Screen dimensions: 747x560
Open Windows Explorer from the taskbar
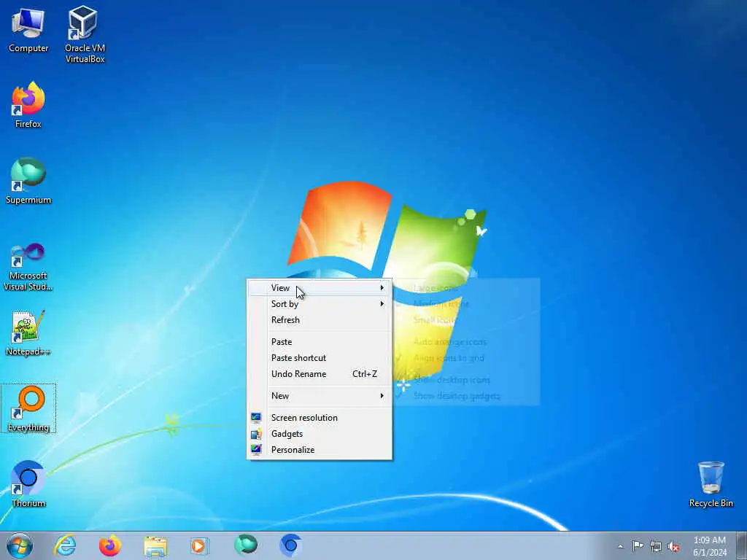155,545
